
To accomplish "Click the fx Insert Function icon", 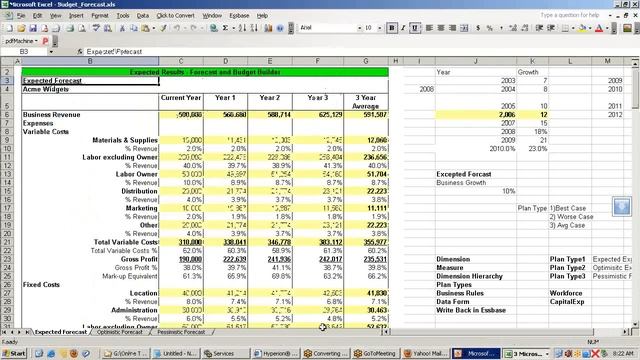I will tap(80, 51).
